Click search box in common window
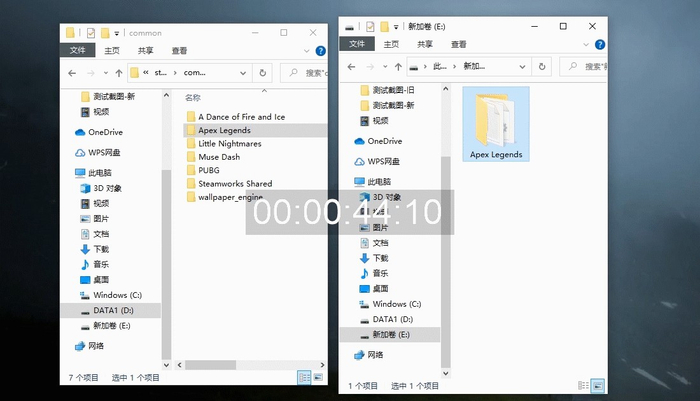Screen dimensions: 700x401 [304, 73]
